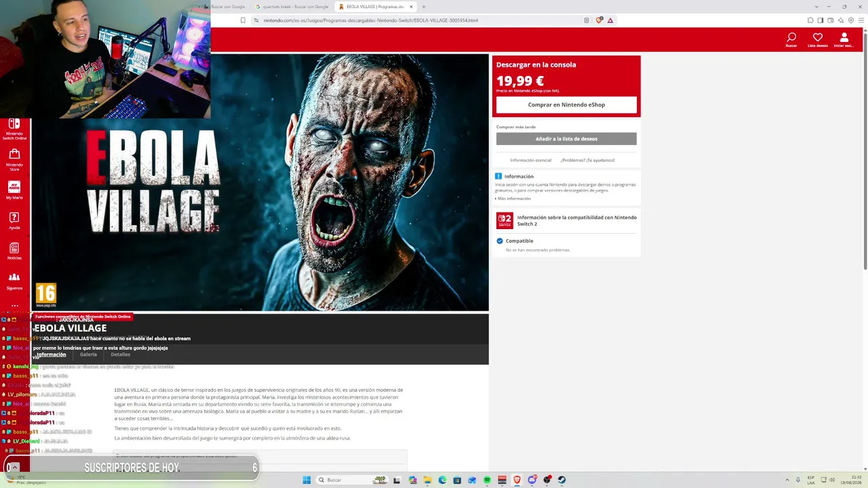Switch to the Información tab
868x488 pixels.
click(x=51, y=354)
